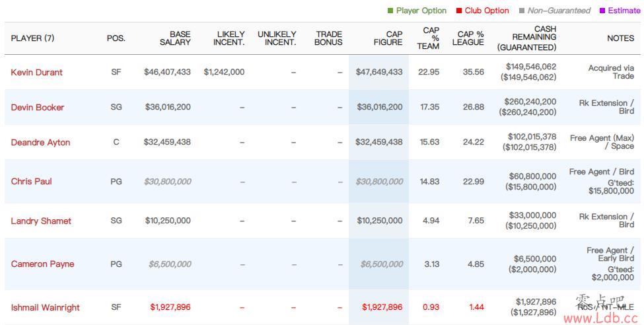Click the cash remaining $149,546,062 value

click(531, 67)
